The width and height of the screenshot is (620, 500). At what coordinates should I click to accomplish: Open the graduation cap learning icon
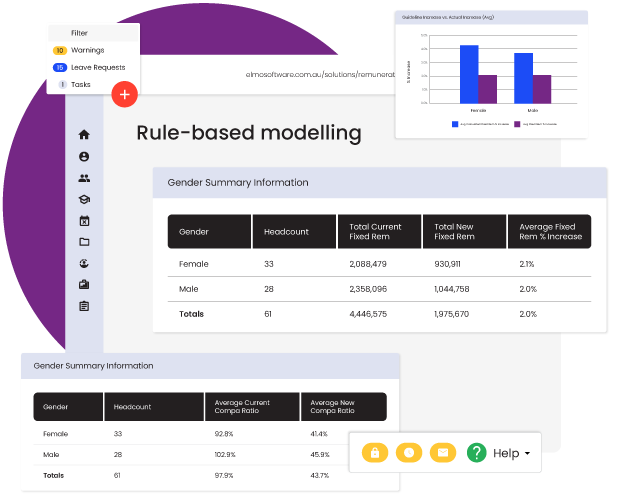pos(84,199)
